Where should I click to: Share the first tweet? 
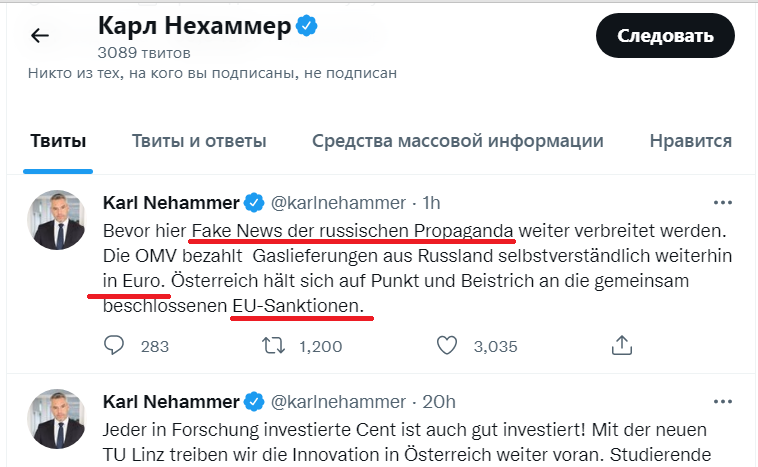(621, 346)
